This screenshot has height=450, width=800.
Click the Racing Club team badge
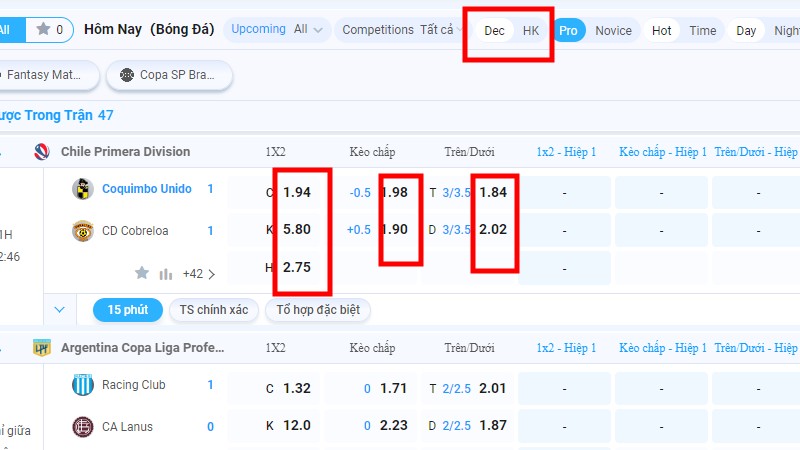point(82,385)
